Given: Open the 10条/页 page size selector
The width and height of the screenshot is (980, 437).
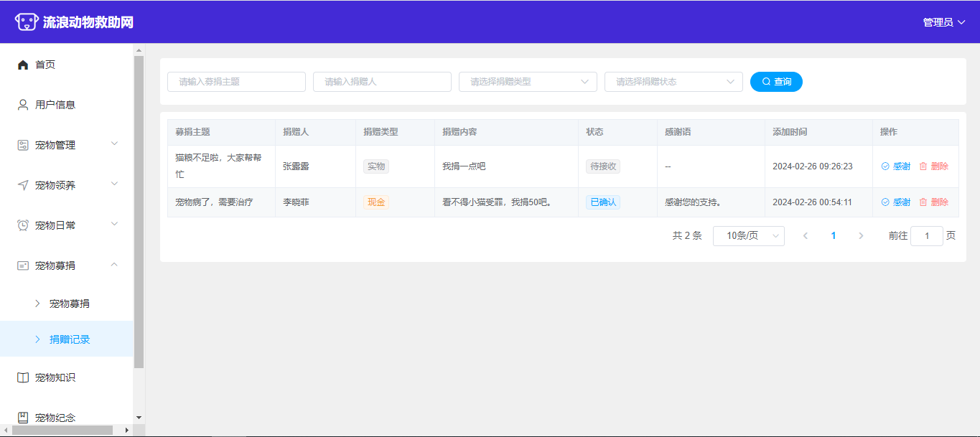Looking at the screenshot, I should pyautogui.click(x=748, y=236).
